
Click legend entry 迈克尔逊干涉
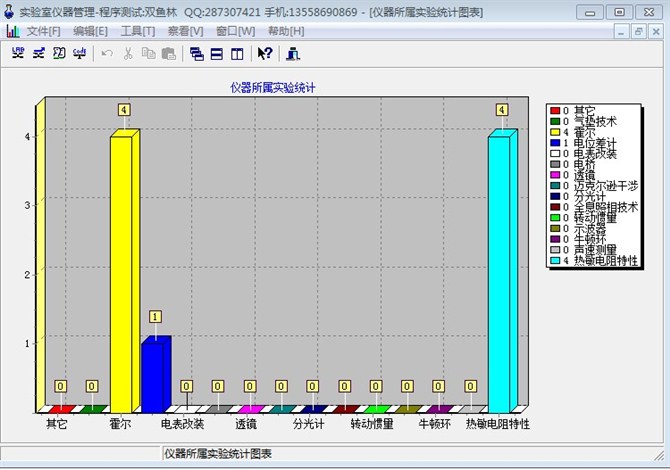pos(605,185)
